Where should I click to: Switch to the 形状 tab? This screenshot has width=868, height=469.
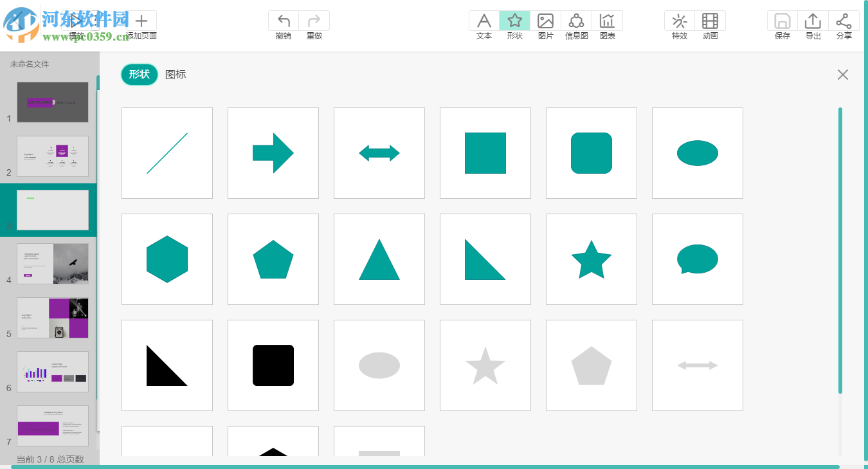[140, 75]
